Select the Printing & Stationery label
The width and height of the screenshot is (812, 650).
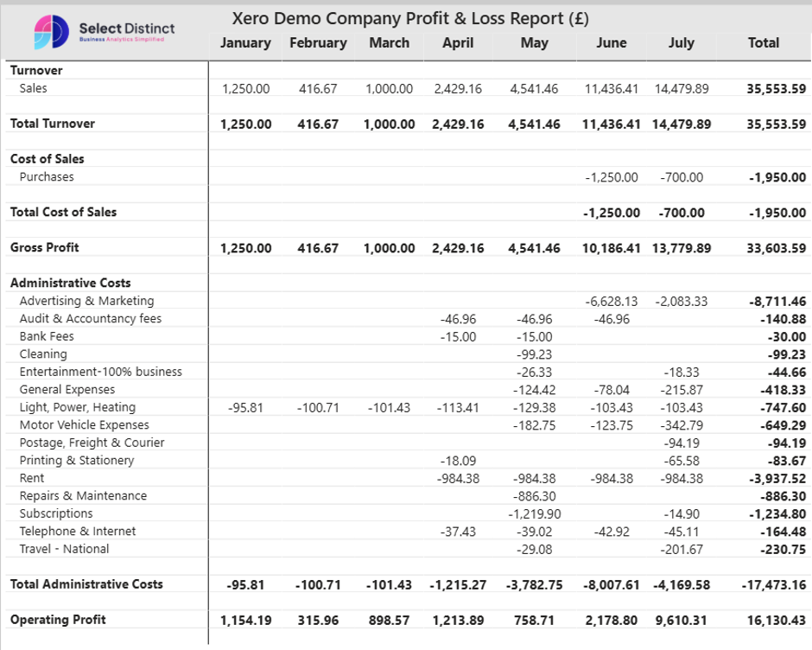pos(77,461)
